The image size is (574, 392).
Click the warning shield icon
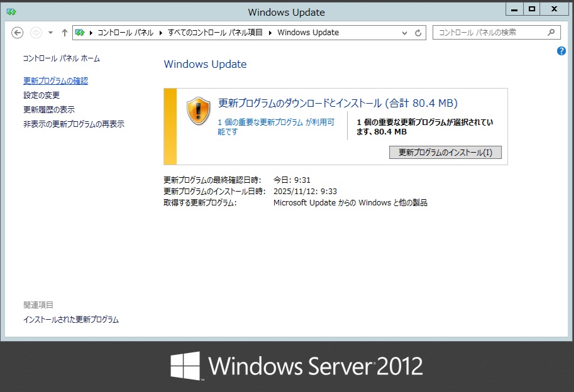(198, 111)
